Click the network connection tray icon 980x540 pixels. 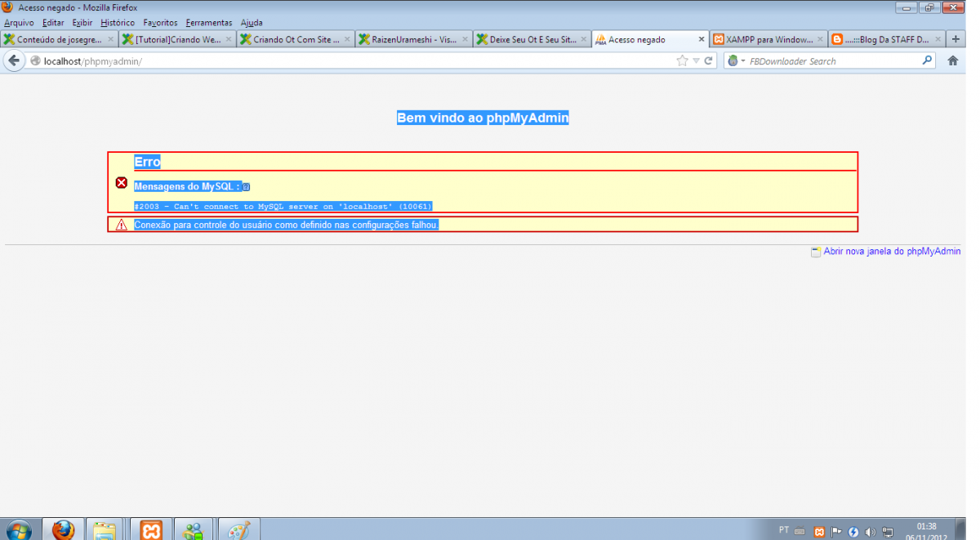[888, 531]
